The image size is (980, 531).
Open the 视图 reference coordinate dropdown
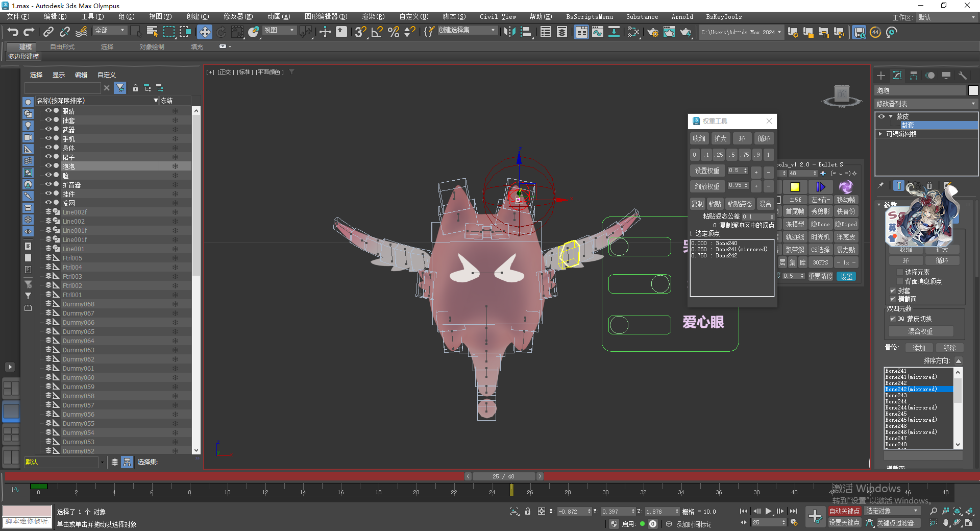pyautogui.click(x=279, y=31)
